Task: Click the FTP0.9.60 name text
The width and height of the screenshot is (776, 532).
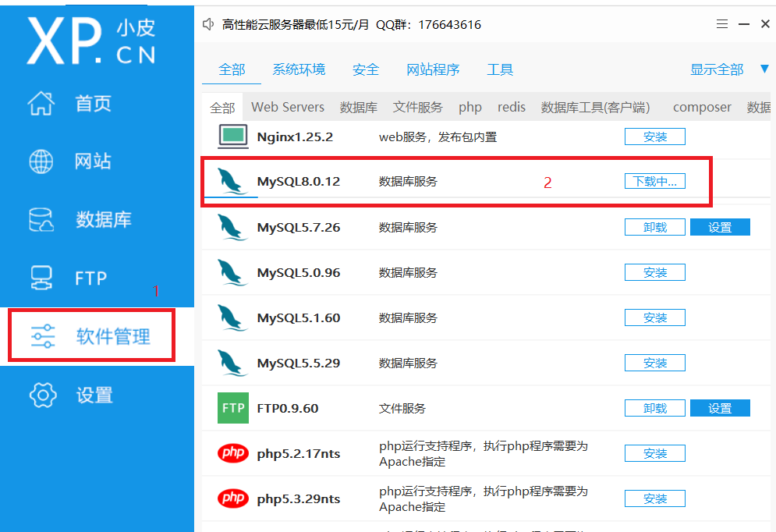Action: point(288,408)
